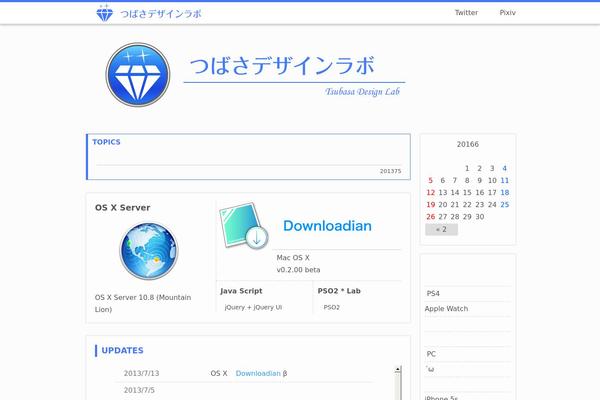Click the diamond logo in the top navigation bar

104,13
